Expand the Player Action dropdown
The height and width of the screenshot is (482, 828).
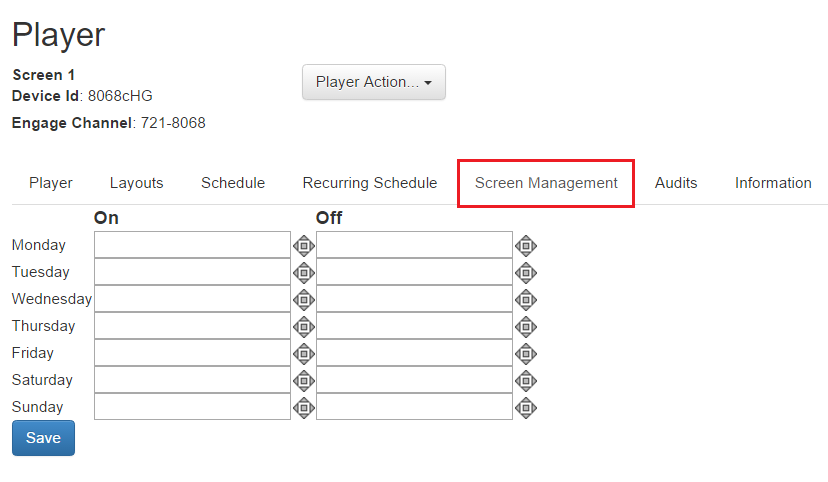[374, 82]
